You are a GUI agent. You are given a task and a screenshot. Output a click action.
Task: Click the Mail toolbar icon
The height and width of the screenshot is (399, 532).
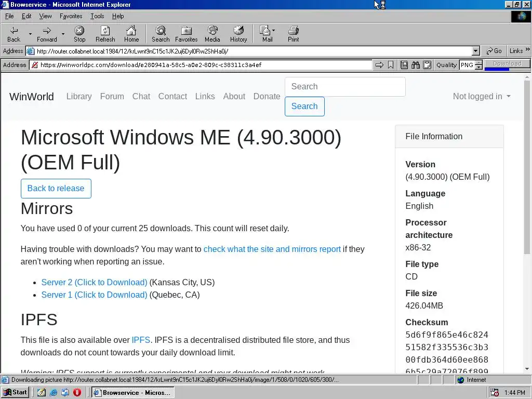[x=265, y=34]
